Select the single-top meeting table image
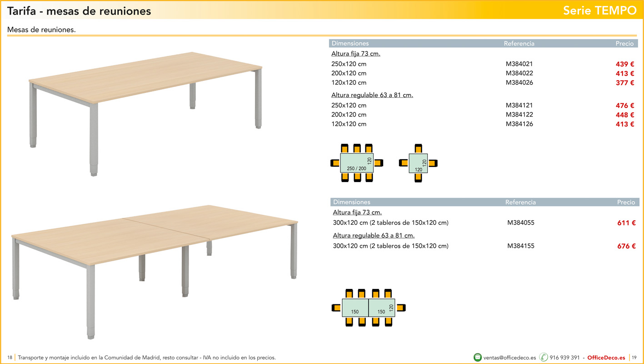 pos(145,114)
